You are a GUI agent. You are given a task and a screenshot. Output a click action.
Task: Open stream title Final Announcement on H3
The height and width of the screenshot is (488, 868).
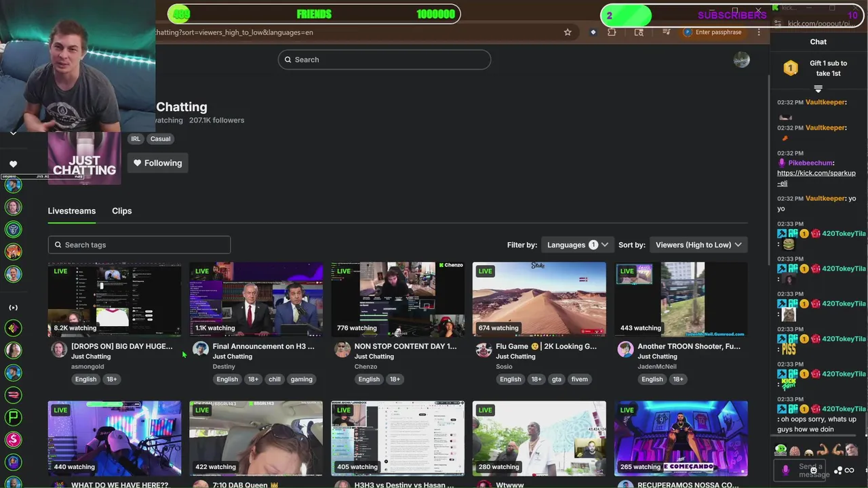pos(264,346)
